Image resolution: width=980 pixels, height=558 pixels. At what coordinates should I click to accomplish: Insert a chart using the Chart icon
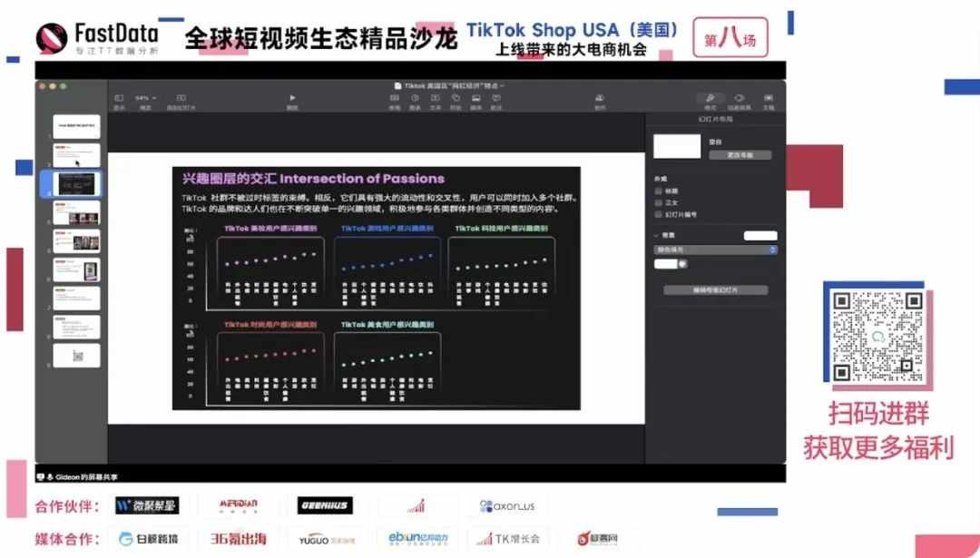click(415, 98)
